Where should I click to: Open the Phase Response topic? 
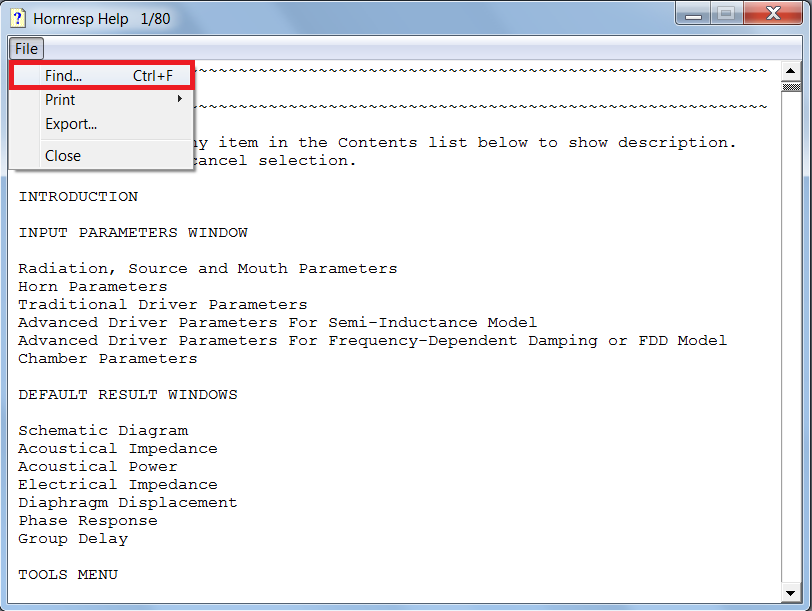coord(88,521)
